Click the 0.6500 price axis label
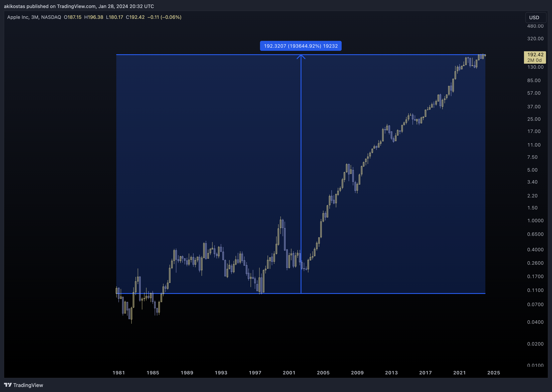Image resolution: width=552 pixels, height=392 pixels. (535, 234)
